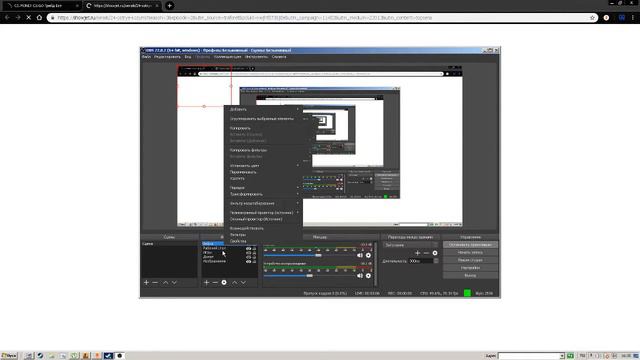Image resolution: width=640 pixels, height=360 pixels.
Task: Move the scene down in the Scenes list
Action: (x=174, y=282)
